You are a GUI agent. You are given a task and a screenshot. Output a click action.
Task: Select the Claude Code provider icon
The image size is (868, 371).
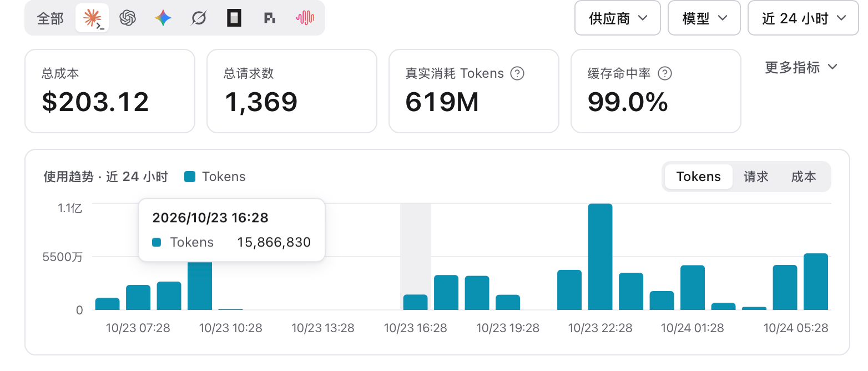pyautogui.click(x=92, y=18)
